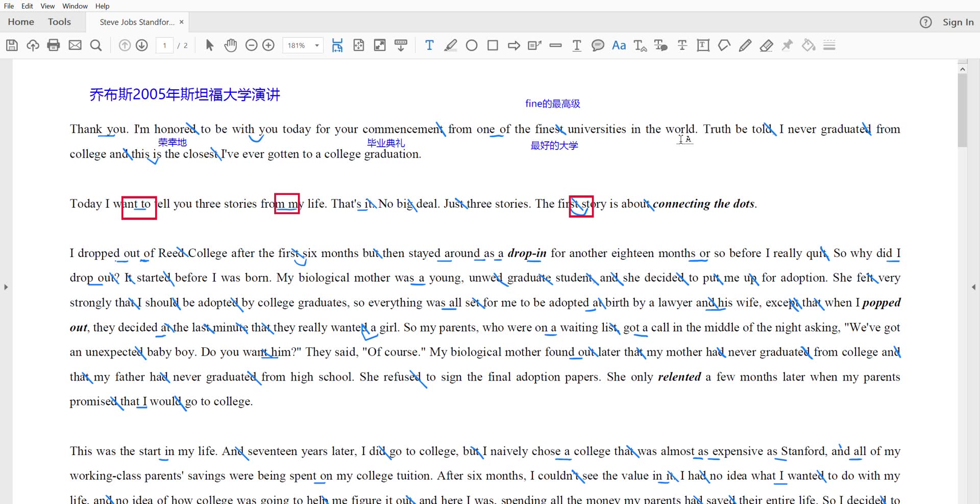Activate the Hand pan tool
Screen dimensions: 980x504
[231, 45]
